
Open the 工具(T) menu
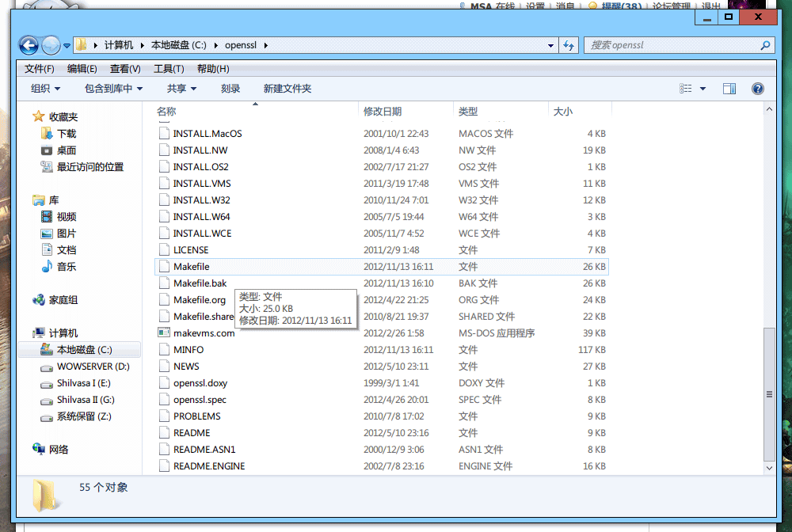[169, 69]
